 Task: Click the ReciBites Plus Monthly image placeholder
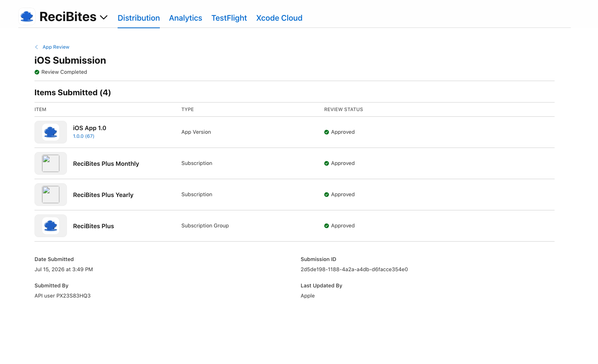tap(51, 163)
